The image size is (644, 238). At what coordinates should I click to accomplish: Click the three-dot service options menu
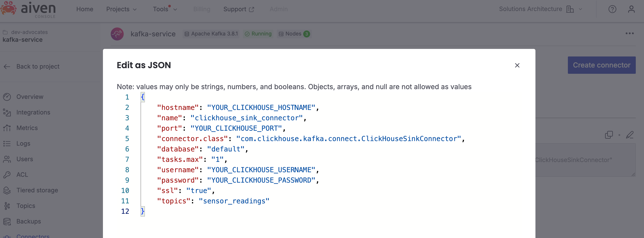(630, 34)
